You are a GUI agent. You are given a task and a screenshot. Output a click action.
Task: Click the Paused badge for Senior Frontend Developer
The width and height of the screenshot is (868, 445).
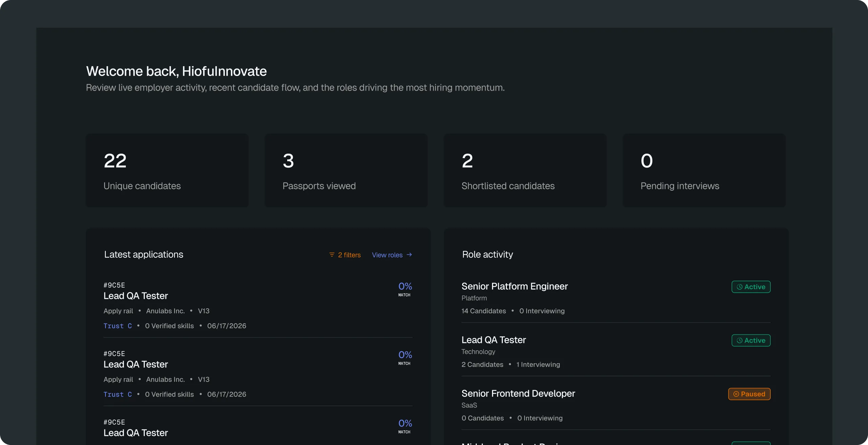click(x=749, y=394)
